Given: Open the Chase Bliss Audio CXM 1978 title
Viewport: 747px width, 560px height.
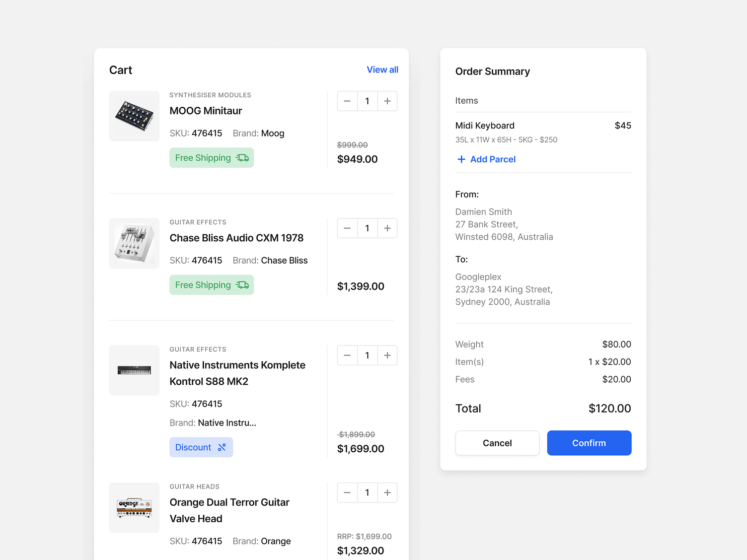Looking at the screenshot, I should click(x=236, y=238).
